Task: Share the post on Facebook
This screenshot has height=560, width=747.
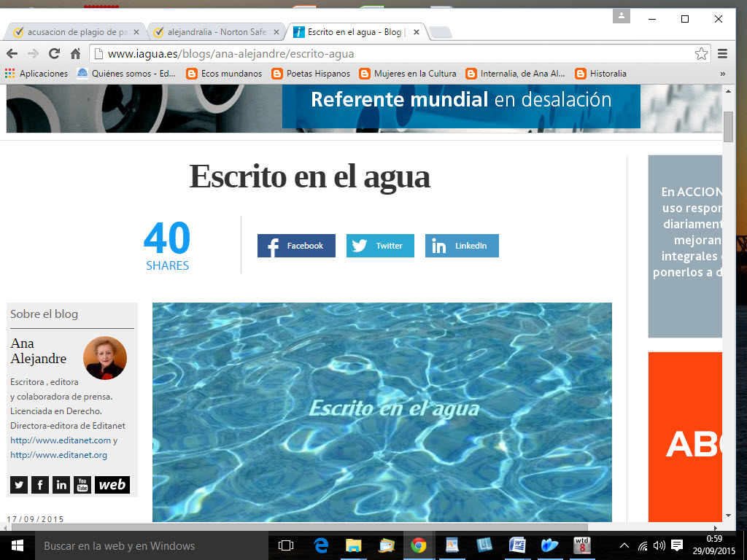Action: tap(296, 246)
